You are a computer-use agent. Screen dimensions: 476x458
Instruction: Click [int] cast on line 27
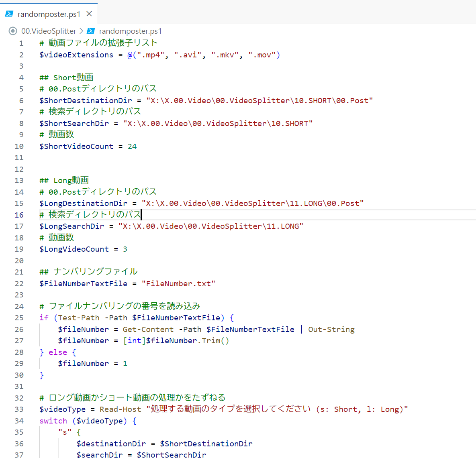(134, 341)
